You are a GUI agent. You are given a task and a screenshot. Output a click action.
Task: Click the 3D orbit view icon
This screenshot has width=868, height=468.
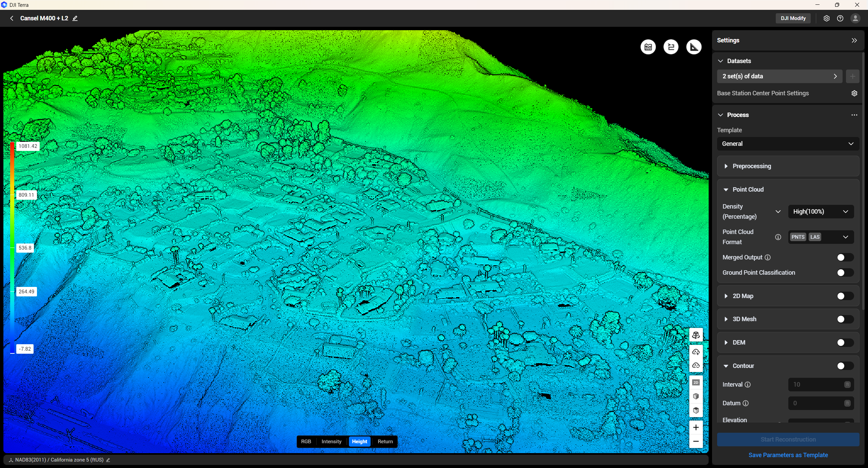click(x=696, y=335)
